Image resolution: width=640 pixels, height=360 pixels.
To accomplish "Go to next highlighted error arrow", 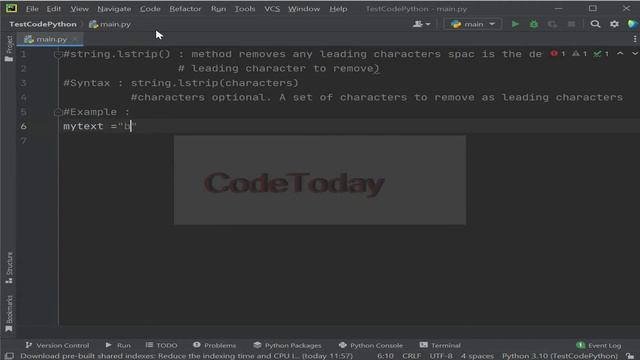I will (635, 53).
